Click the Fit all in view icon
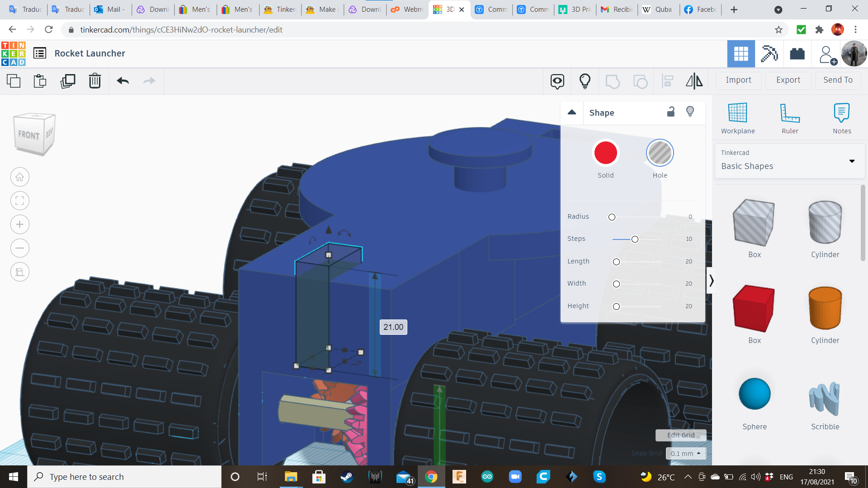The height and width of the screenshot is (488, 868). [20, 201]
